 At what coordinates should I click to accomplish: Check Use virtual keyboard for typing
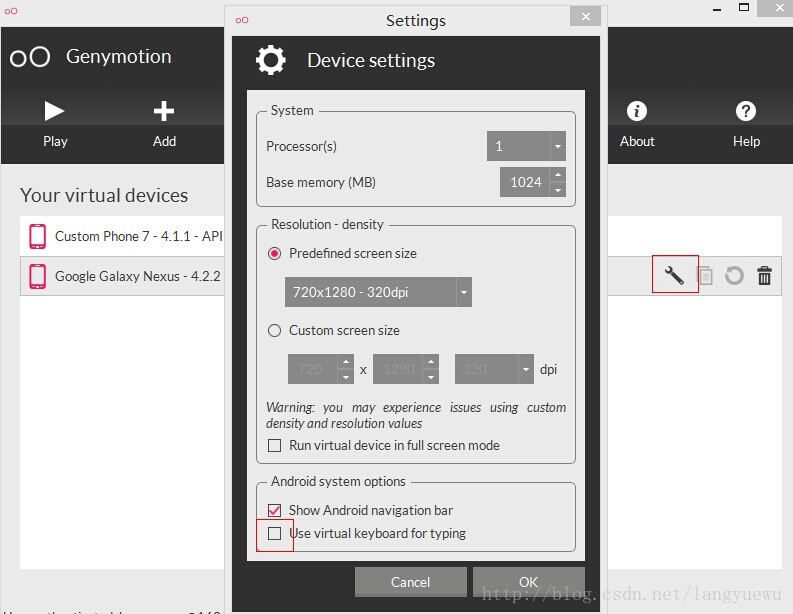pos(275,534)
